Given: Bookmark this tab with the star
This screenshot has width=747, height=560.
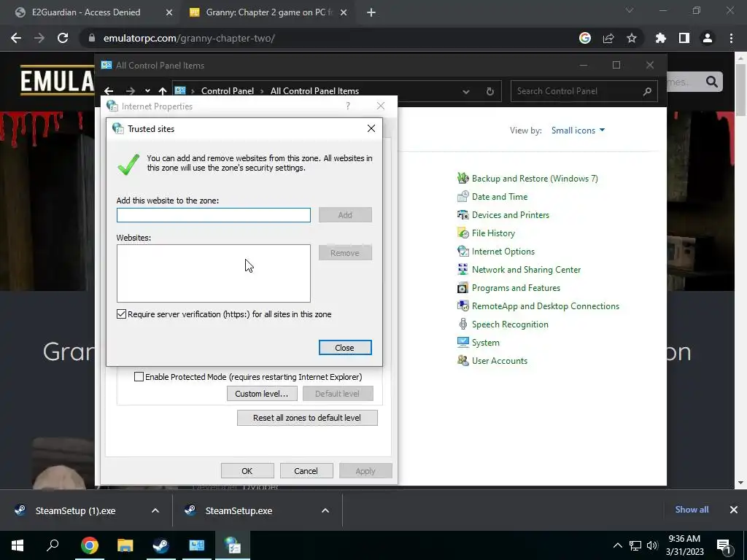Looking at the screenshot, I should 632,38.
